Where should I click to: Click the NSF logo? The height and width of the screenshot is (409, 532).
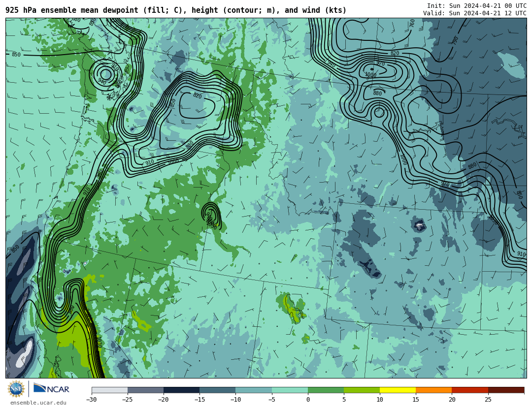point(16,389)
